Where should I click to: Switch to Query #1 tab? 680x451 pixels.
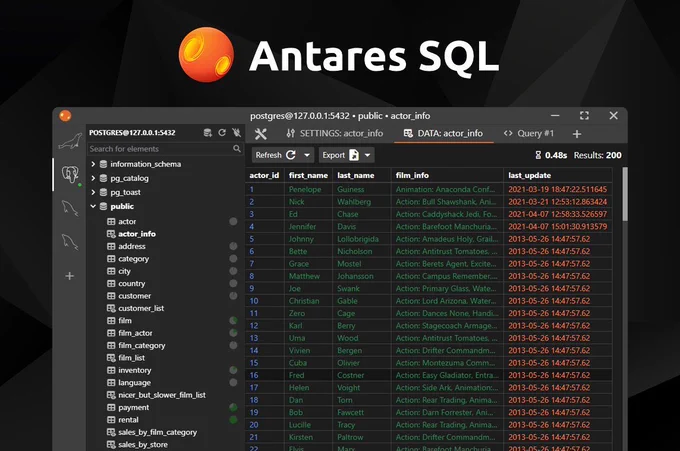tap(529, 134)
